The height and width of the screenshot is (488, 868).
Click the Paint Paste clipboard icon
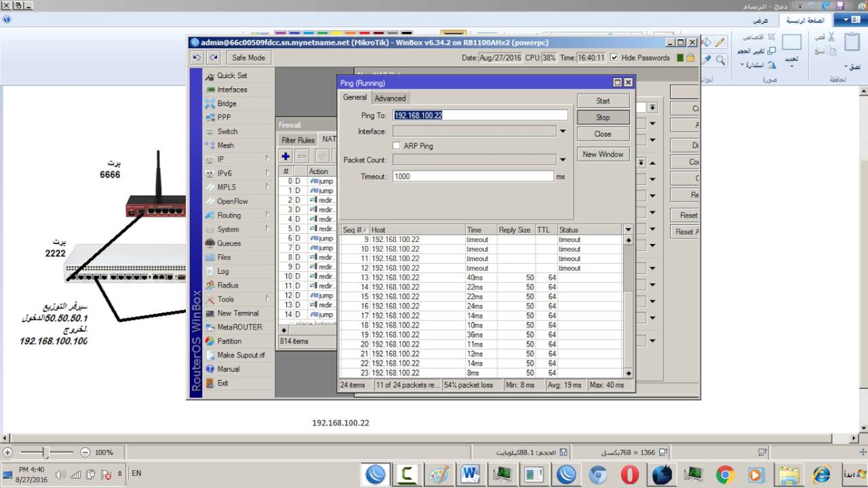tap(852, 42)
